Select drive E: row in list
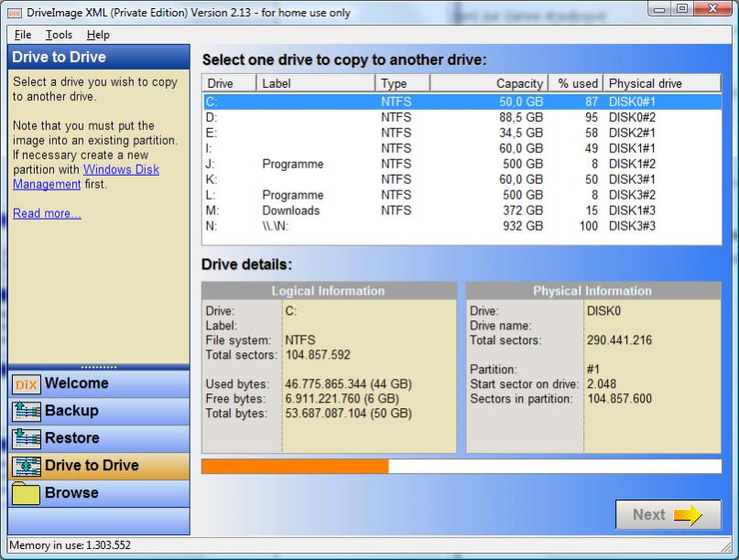The image size is (739, 560). [x=462, y=133]
